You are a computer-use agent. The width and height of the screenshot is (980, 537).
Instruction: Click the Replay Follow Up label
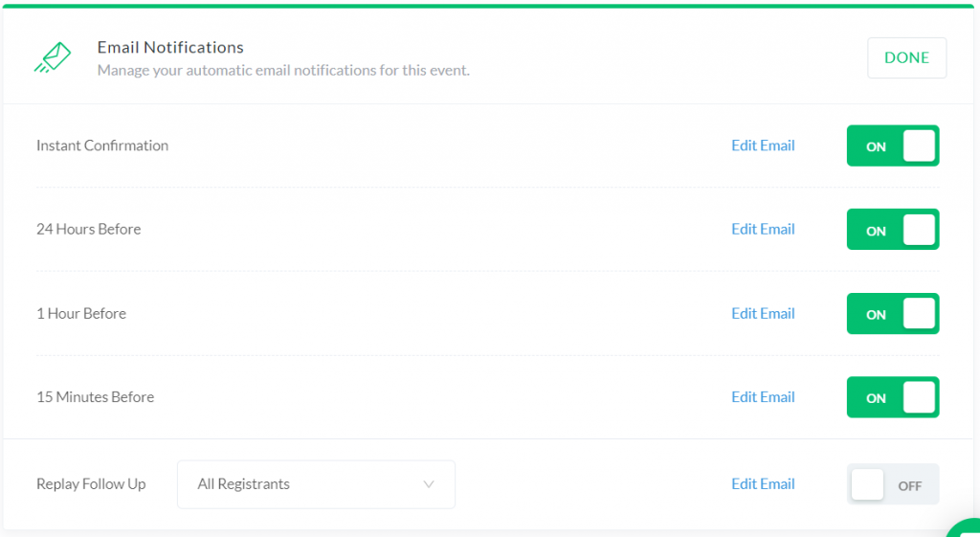(91, 483)
